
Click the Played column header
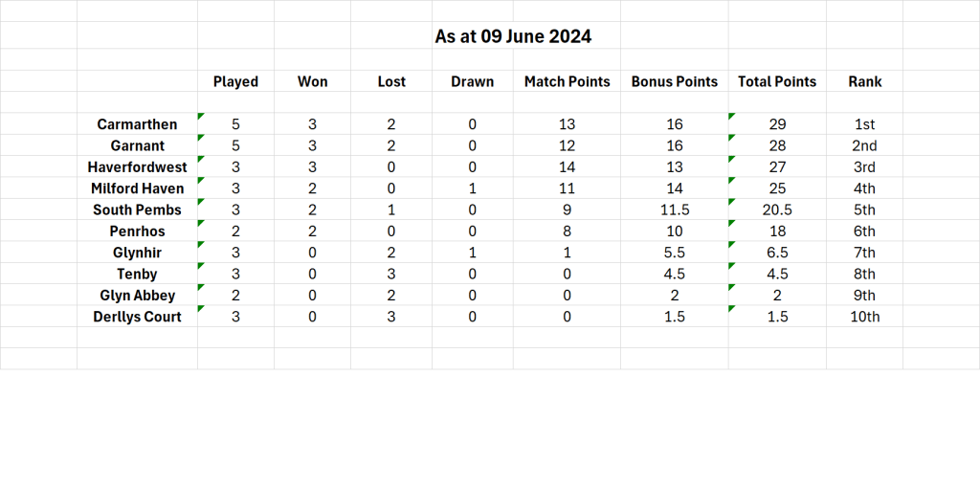click(235, 81)
